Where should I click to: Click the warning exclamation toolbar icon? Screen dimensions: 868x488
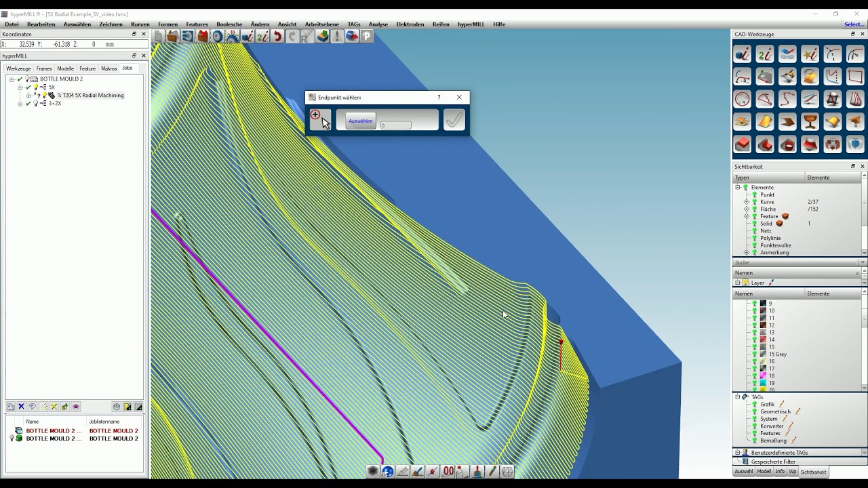[x=337, y=37]
